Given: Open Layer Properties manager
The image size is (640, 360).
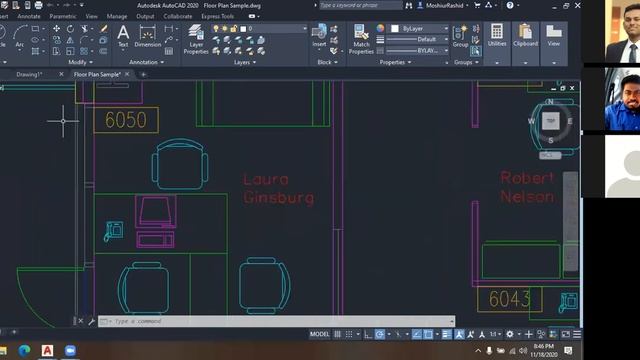Looking at the screenshot, I should (x=196, y=39).
